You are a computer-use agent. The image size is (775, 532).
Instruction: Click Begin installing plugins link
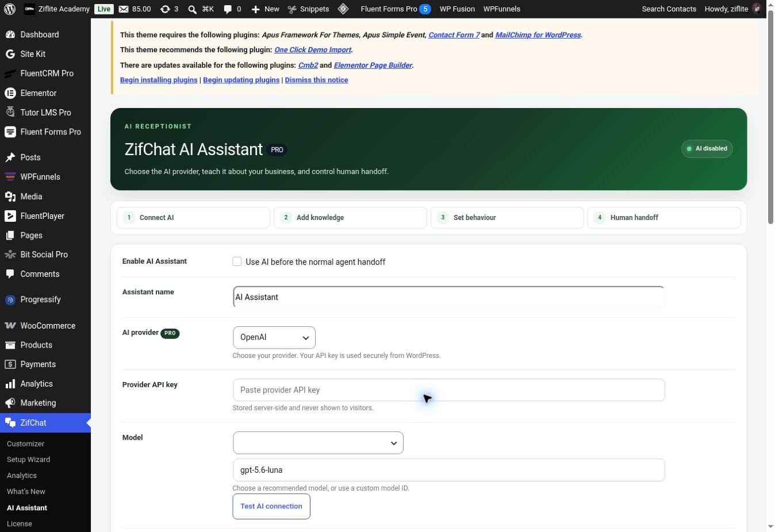[159, 80]
